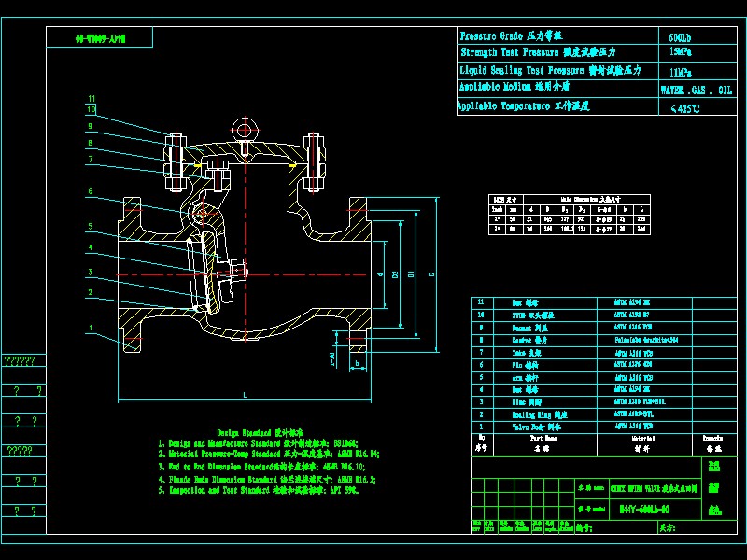Select 'Liquid Sealing Test Pressure' label
The width and height of the screenshot is (747, 560).
click(x=550, y=71)
